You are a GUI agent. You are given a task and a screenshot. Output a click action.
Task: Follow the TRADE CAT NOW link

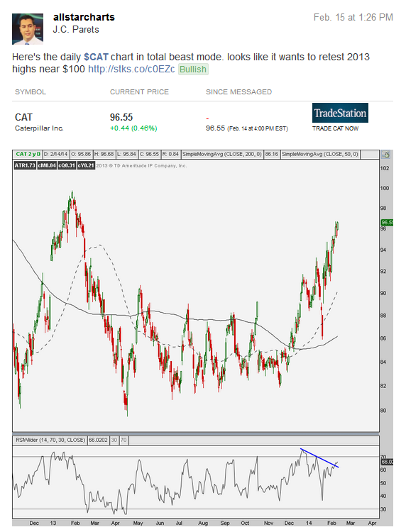tap(335, 128)
